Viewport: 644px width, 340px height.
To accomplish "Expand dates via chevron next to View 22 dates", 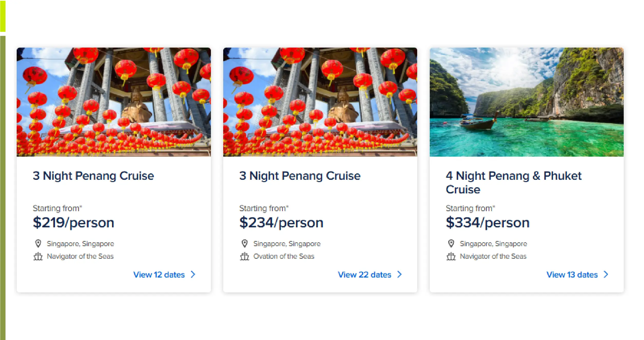I will tap(399, 275).
